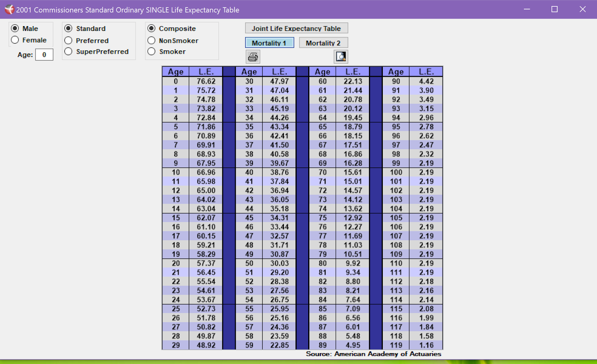Maximize the Life Expectancy Table window
This screenshot has width=597, height=364.
554,9
